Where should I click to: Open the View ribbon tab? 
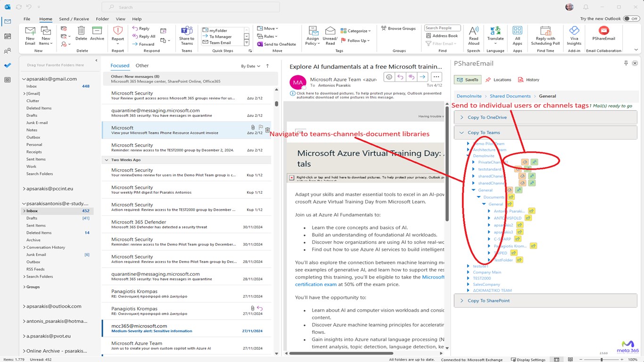point(121,19)
